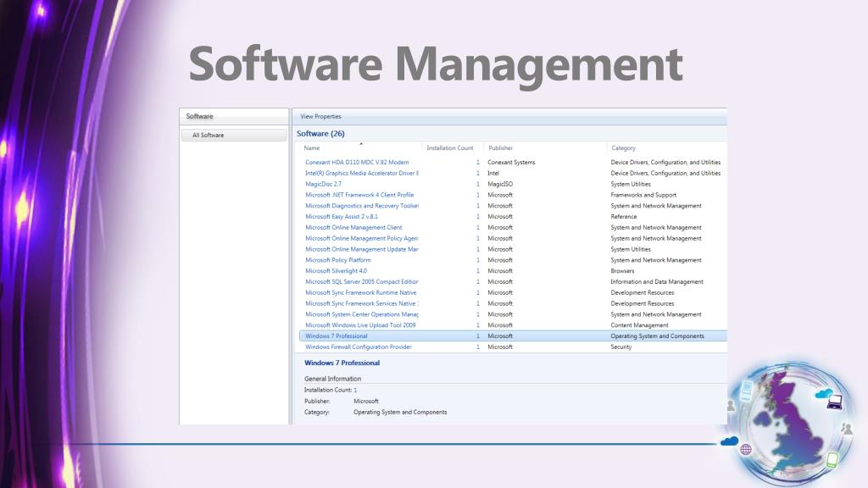
Task: Open the Microsoft Policy Platform entry
Action: (x=337, y=260)
